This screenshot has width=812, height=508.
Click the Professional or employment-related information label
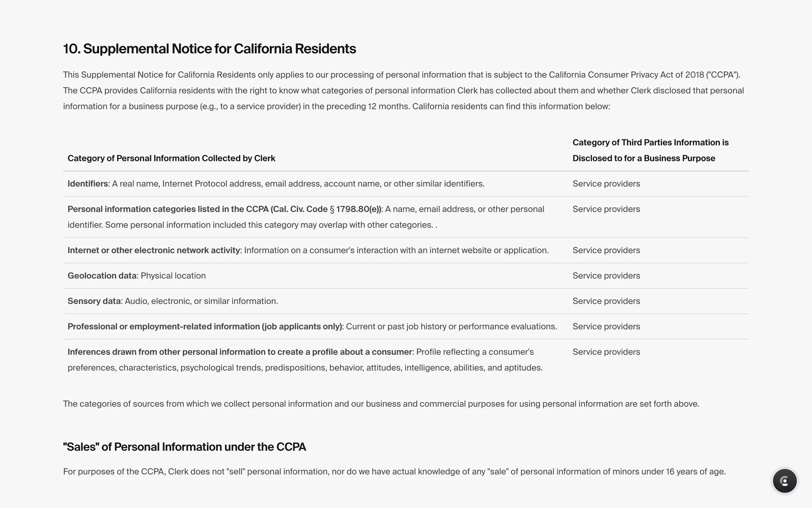pyautogui.click(x=205, y=326)
